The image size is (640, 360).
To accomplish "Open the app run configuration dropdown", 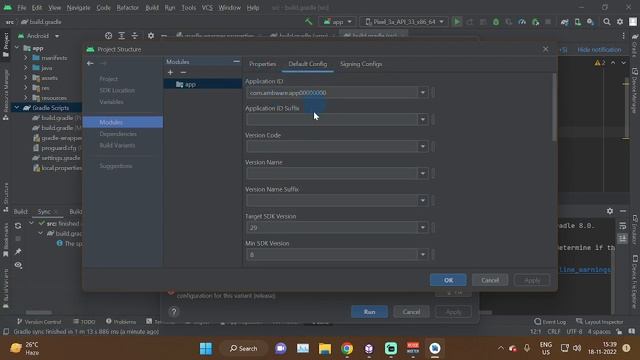I will point(338,22).
